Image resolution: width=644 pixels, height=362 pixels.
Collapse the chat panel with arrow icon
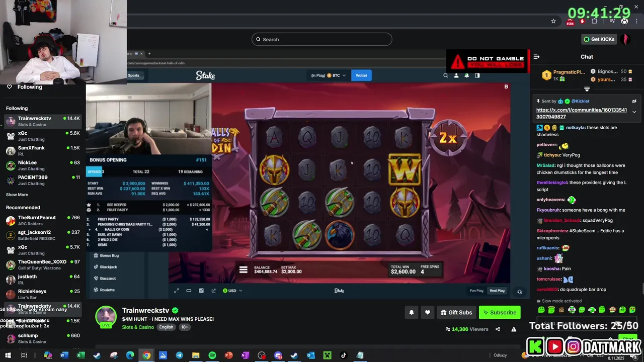(x=536, y=57)
